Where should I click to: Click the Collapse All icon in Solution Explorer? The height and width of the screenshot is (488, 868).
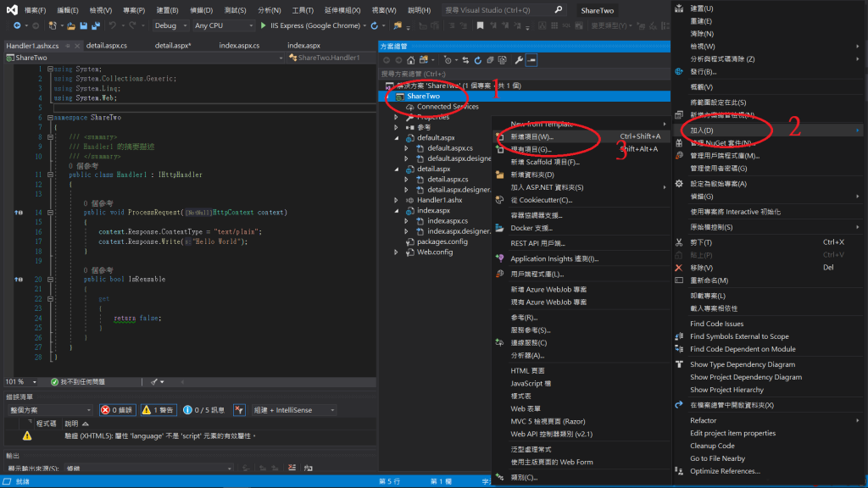(x=490, y=60)
